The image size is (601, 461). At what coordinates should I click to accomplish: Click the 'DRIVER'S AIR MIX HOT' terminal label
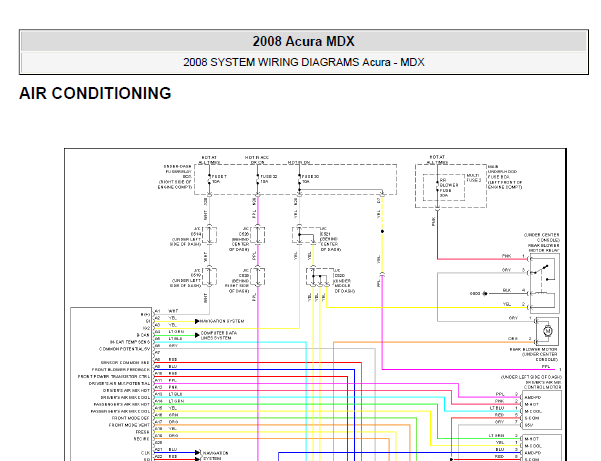(126, 390)
